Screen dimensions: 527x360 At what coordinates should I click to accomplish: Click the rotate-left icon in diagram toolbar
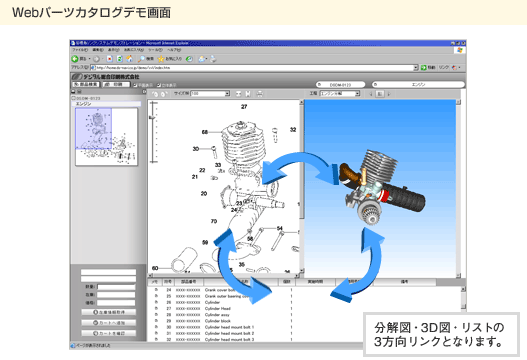click(155, 94)
